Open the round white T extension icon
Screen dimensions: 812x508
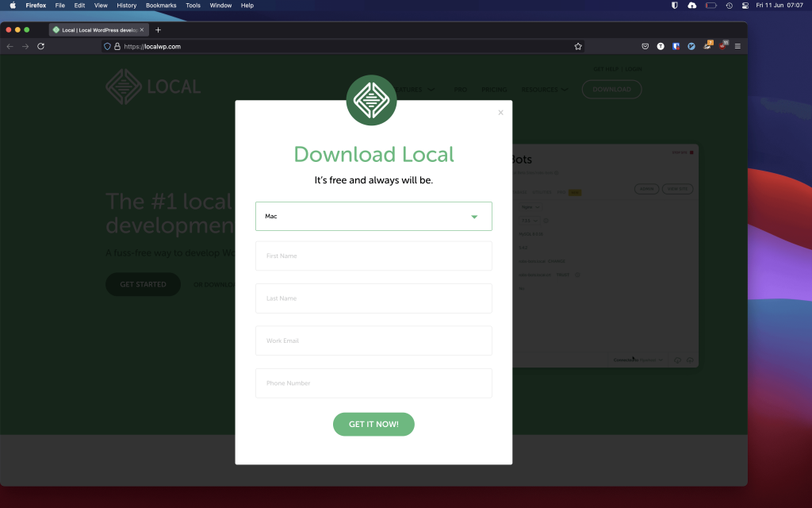[x=661, y=46]
